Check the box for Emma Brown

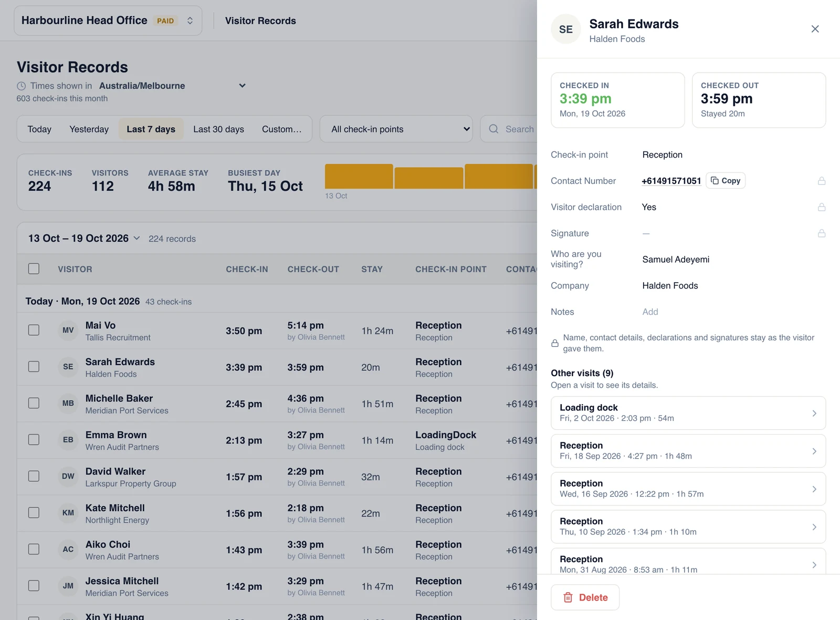click(x=34, y=439)
